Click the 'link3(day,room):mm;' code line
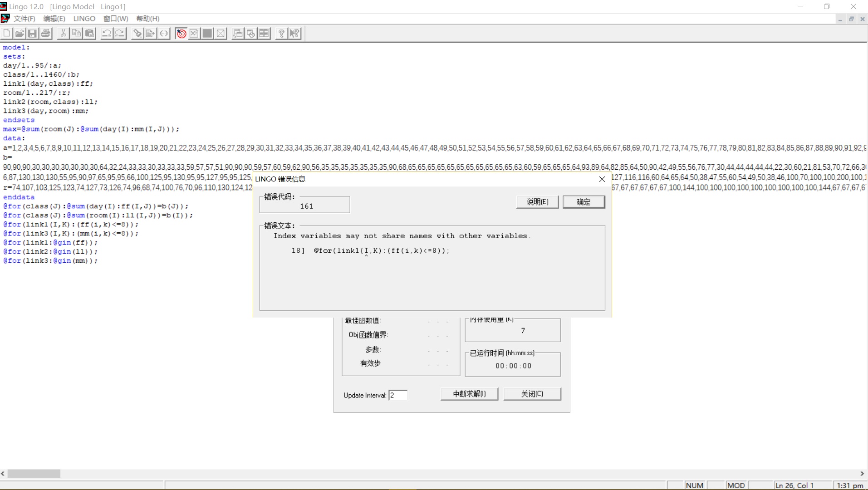The height and width of the screenshot is (490, 868). (46, 111)
